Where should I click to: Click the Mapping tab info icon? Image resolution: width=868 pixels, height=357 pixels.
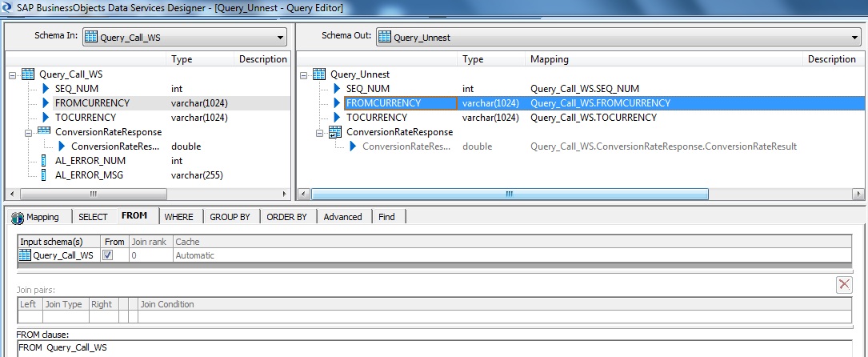pyautogui.click(x=18, y=217)
